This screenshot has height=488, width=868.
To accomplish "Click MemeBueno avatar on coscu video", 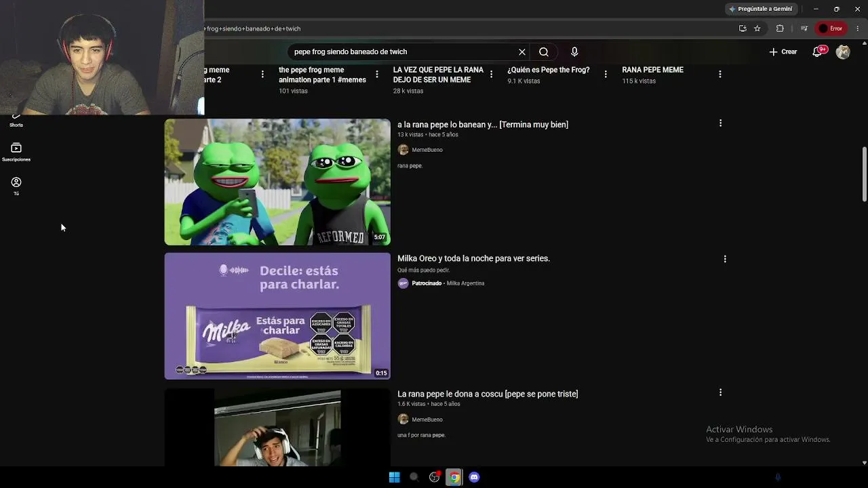I will (x=403, y=419).
